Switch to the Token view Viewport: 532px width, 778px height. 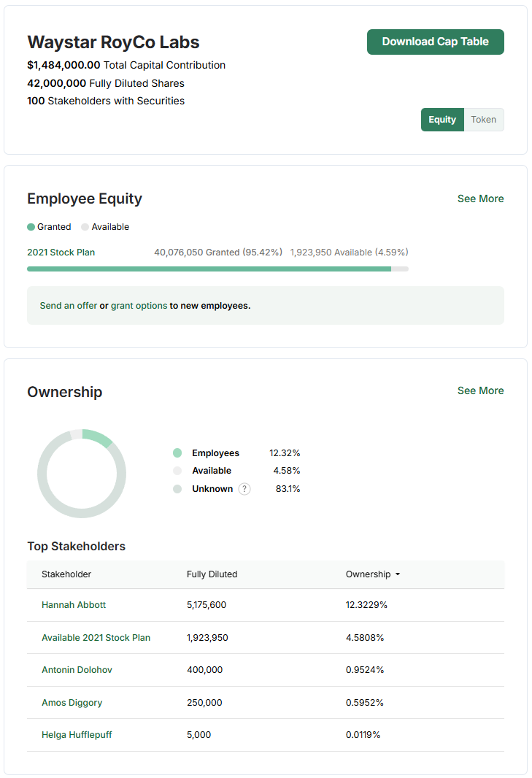click(483, 120)
